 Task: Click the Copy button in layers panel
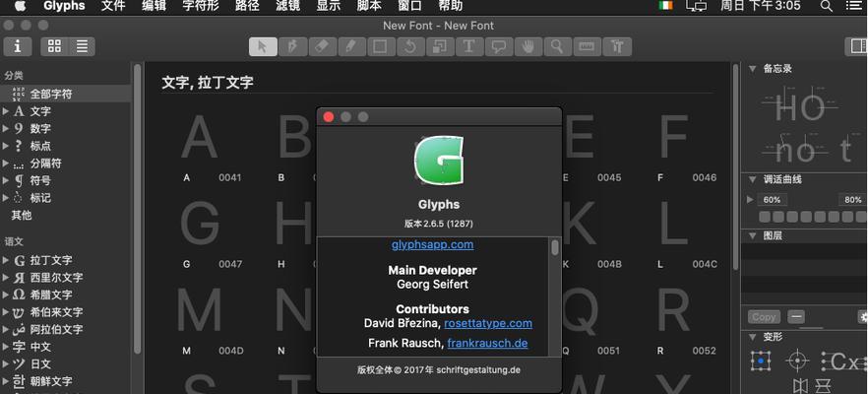tap(764, 317)
